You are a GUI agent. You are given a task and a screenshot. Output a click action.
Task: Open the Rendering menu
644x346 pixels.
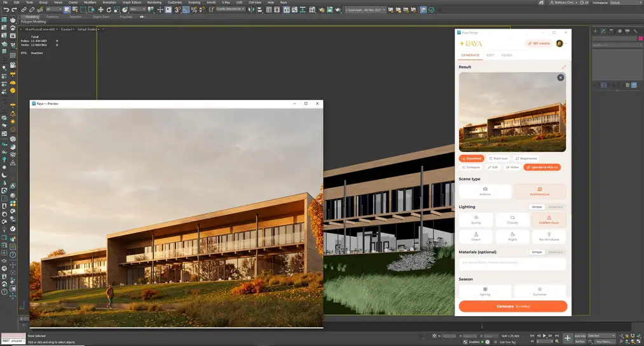154,3
